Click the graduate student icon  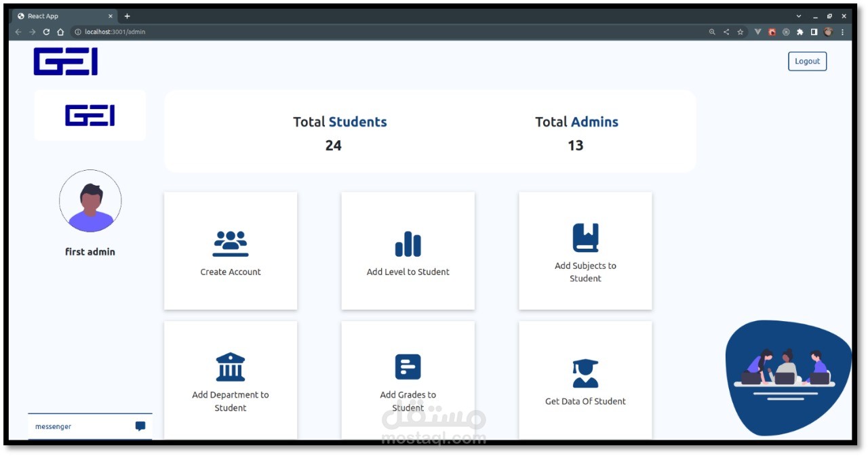pos(585,373)
